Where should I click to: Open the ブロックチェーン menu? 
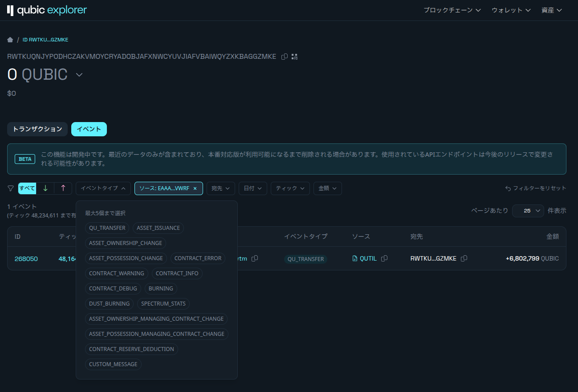(452, 10)
